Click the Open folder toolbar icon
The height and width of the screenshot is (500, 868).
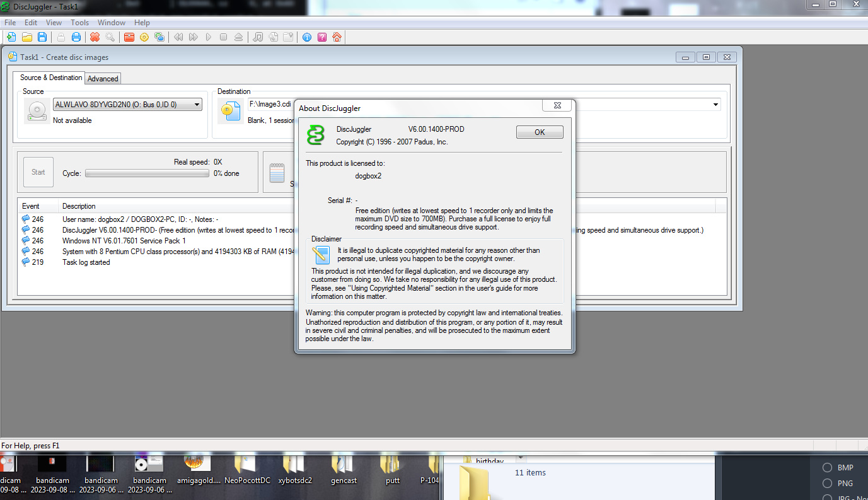click(27, 37)
